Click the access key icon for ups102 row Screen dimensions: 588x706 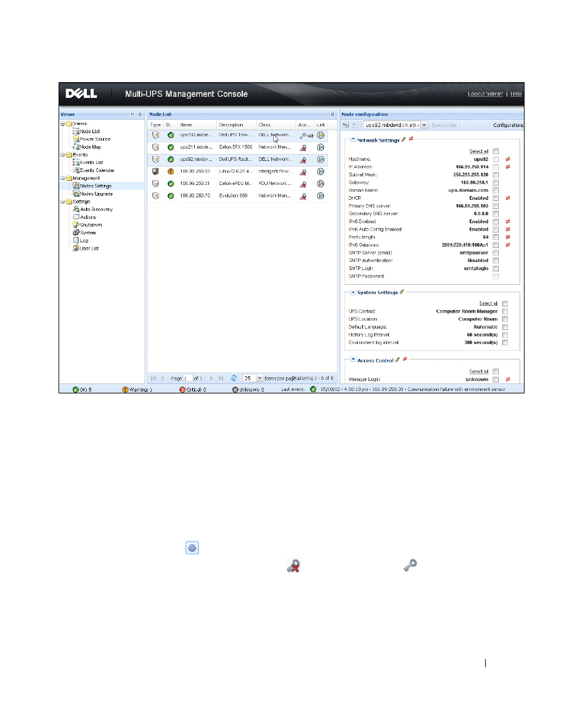point(303,135)
